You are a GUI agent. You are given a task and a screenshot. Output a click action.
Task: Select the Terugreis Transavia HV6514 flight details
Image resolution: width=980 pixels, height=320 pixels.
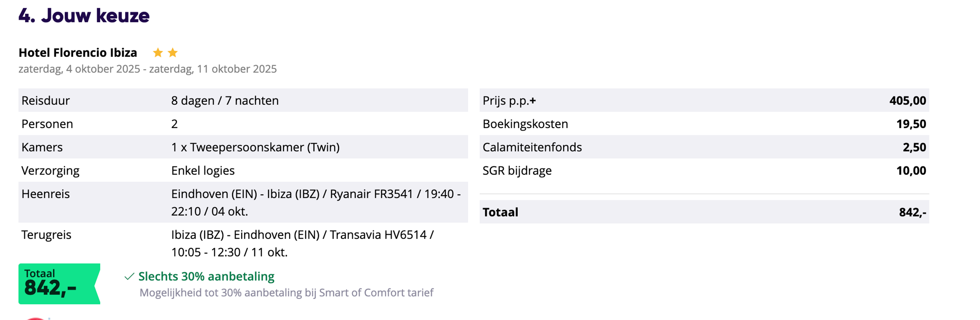click(x=302, y=243)
